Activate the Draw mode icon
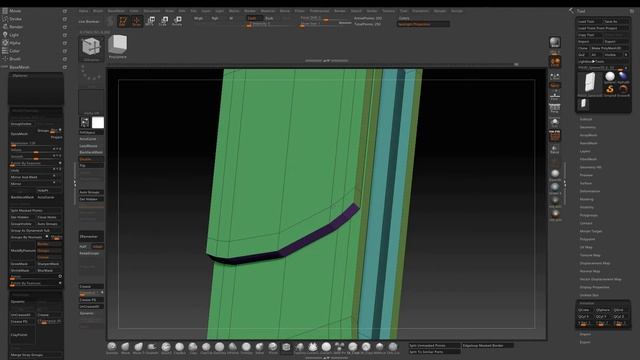640x360 pixels. 136,21
